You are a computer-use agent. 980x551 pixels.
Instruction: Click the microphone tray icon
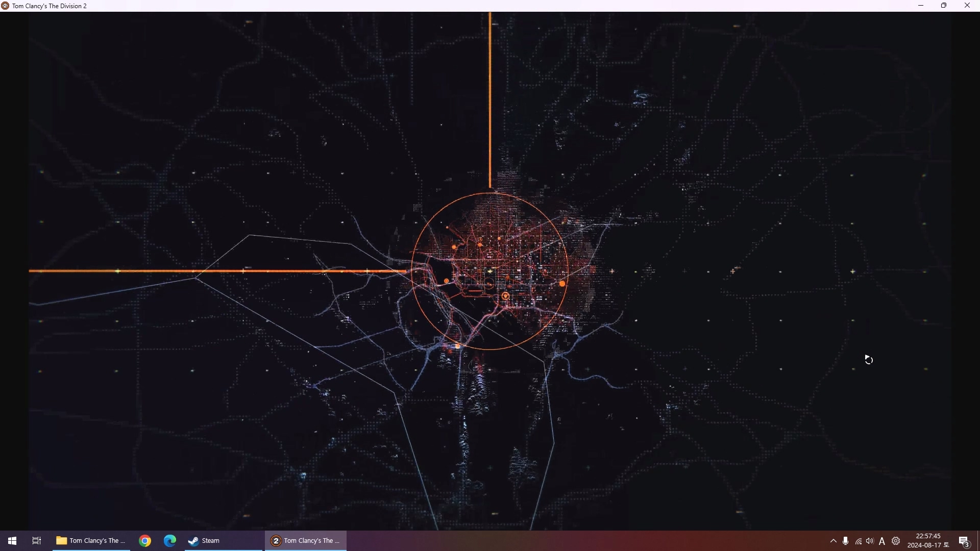click(x=846, y=541)
